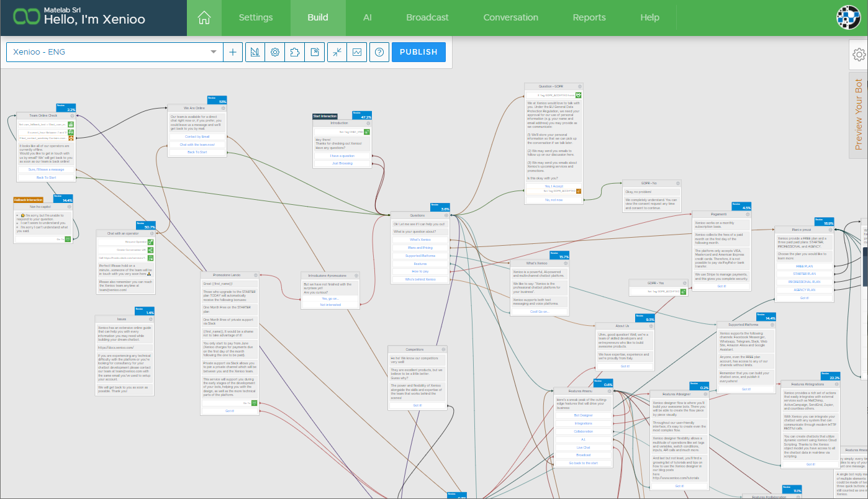The width and height of the screenshot is (868, 499).
Task: Open gear of Pagamenti node
Action: (x=748, y=214)
